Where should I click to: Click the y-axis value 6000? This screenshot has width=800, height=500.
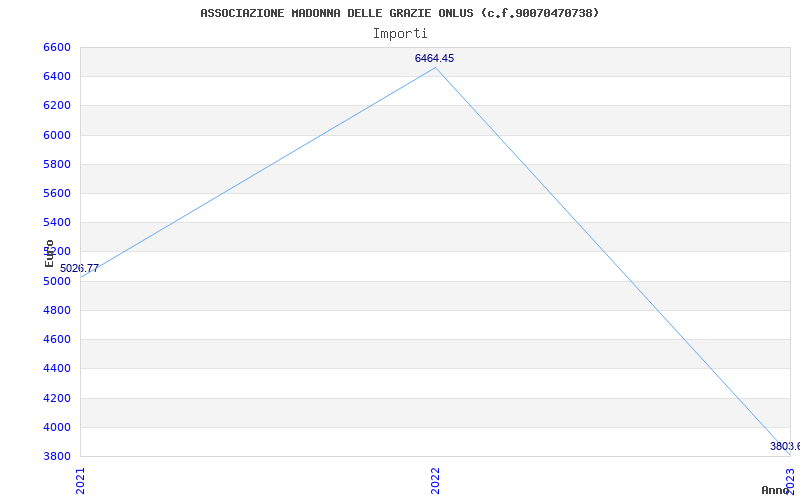pyautogui.click(x=57, y=135)
